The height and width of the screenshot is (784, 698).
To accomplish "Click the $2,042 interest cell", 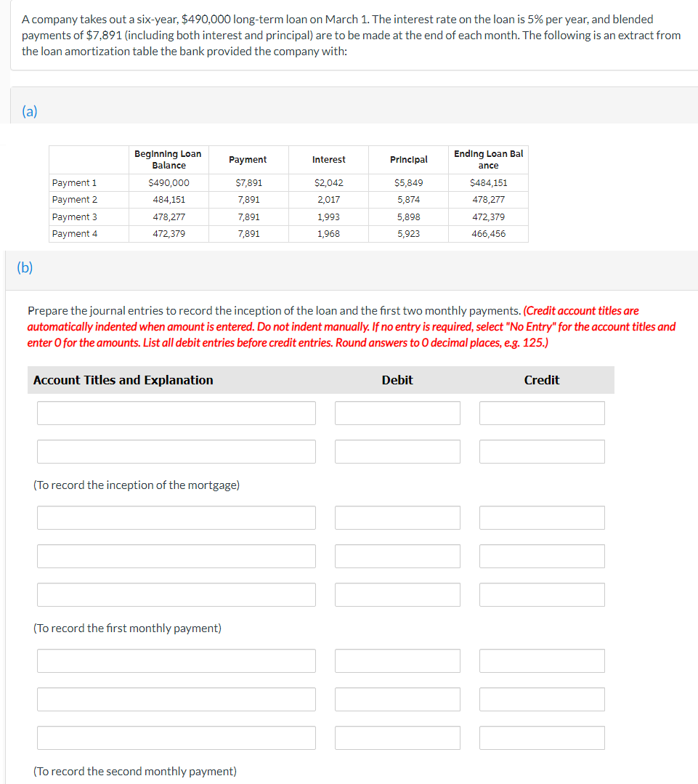I will coord(329,183).
